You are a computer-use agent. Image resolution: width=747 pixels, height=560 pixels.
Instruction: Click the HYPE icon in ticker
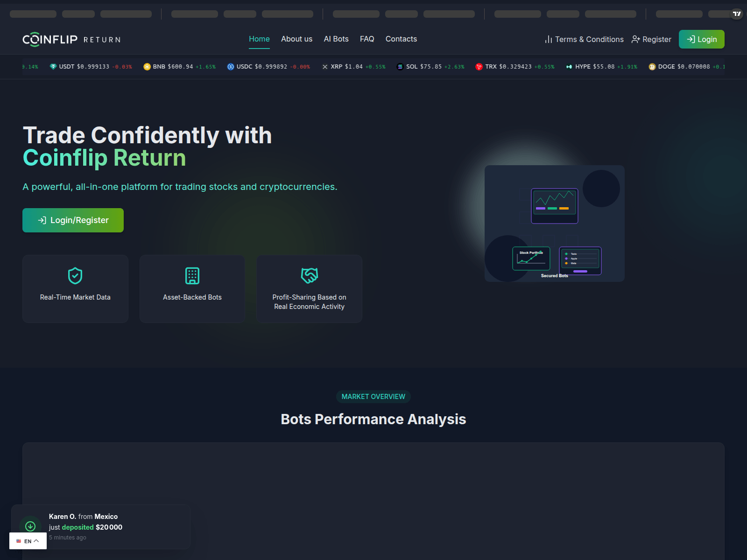(569, 67)
